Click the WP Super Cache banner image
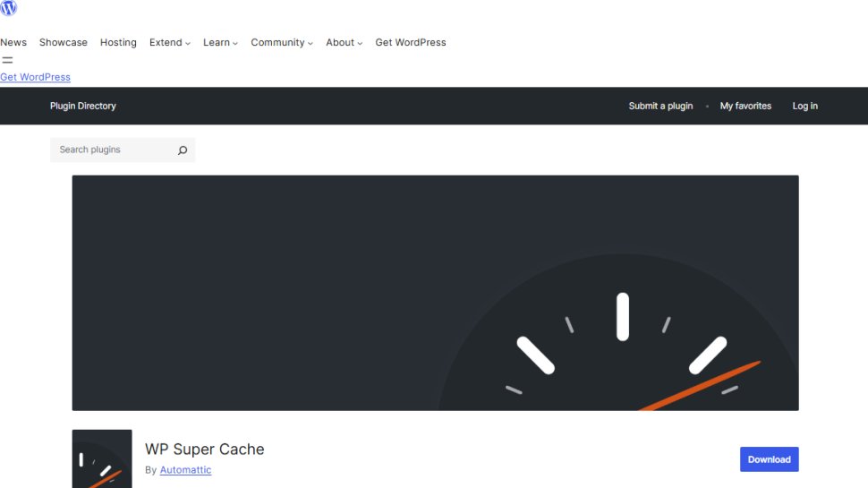Viewport: 868px width, 488px height. 435,293
